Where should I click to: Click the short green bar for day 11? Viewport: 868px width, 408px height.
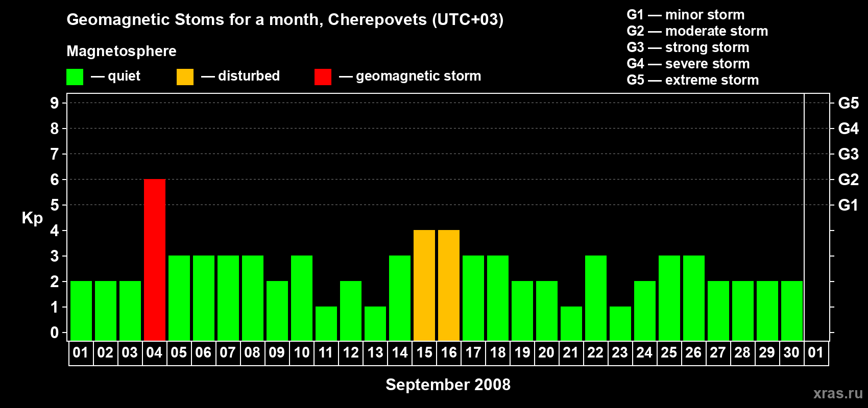tap(326, 323)
